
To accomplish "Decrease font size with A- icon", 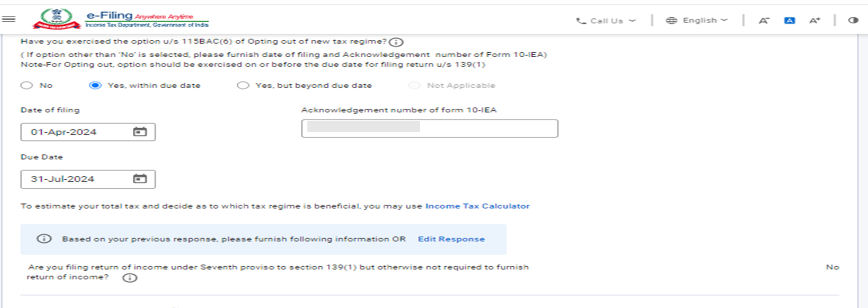I will point(764,20).
